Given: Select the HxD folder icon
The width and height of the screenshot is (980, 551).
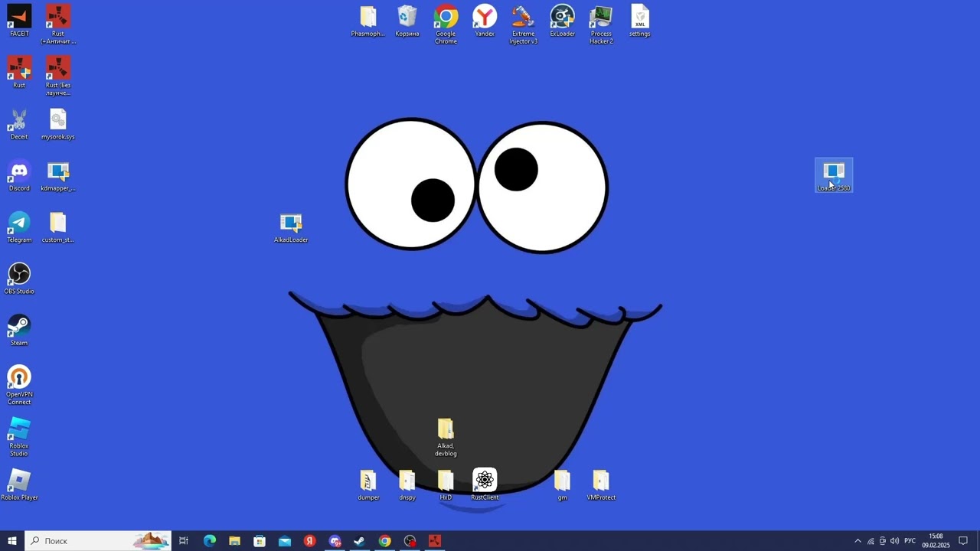Looking at the screenshot, I should pyautogui.click(x=446, y=485).
